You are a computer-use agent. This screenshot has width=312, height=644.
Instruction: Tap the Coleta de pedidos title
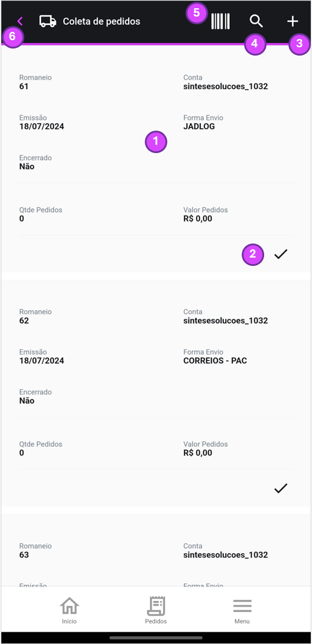click(x=102, y=21)
